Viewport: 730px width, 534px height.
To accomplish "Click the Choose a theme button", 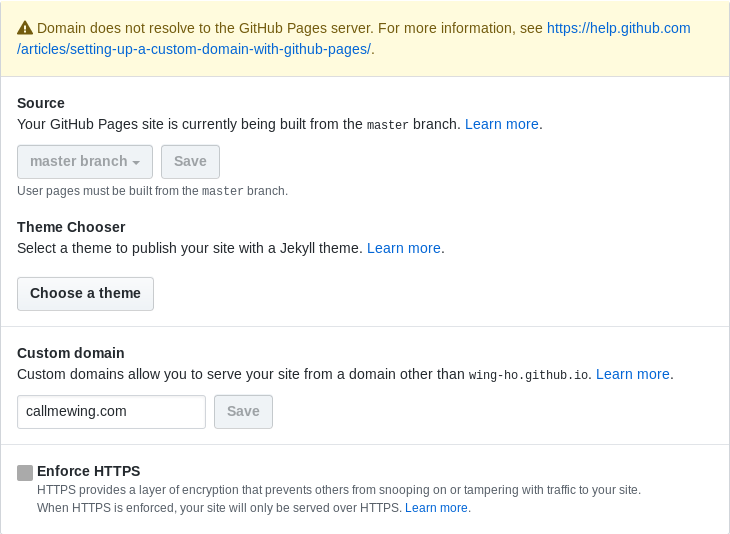I will [85, 294].
